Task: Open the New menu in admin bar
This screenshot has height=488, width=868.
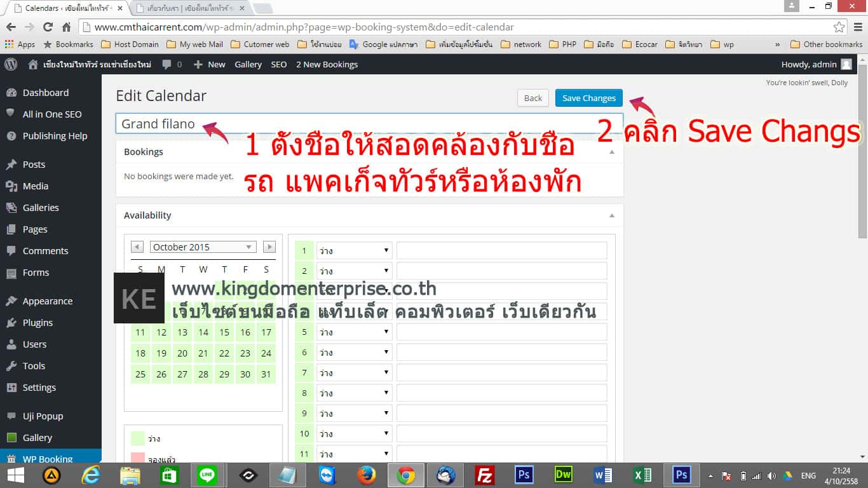Action: (210, 64)
